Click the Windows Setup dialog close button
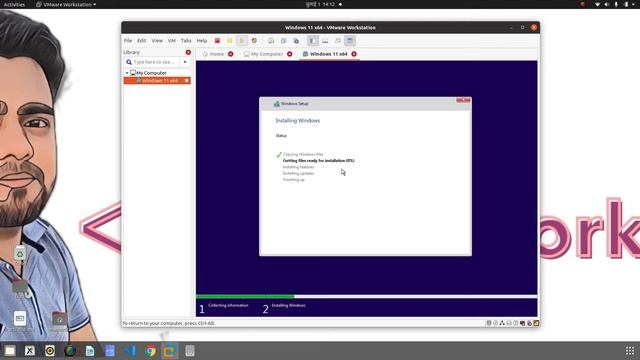Image resolution: width=640 pixels, height=360 pixels. (463, 100)
